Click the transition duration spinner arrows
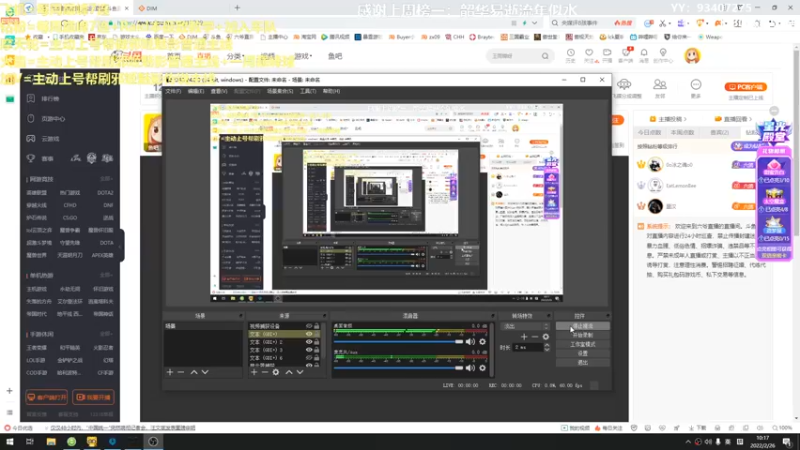 click(x=547, y=347)
